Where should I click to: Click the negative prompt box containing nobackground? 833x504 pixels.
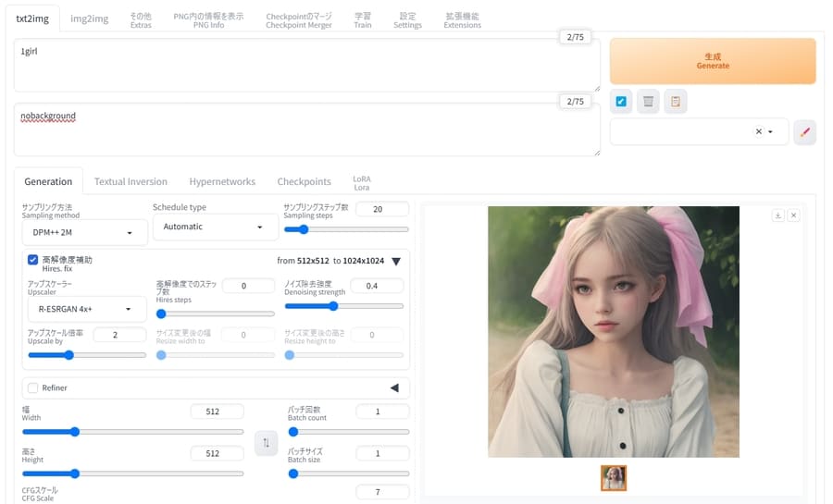[306, 129]
